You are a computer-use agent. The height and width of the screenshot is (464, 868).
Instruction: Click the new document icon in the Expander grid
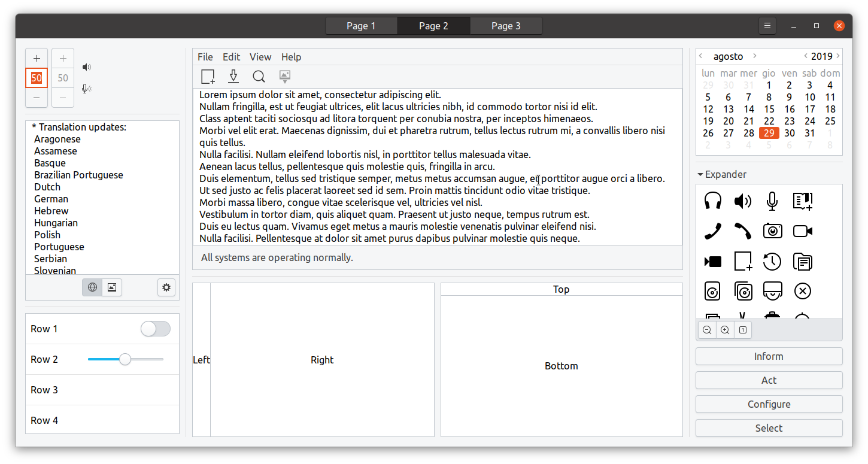[743, 262]
